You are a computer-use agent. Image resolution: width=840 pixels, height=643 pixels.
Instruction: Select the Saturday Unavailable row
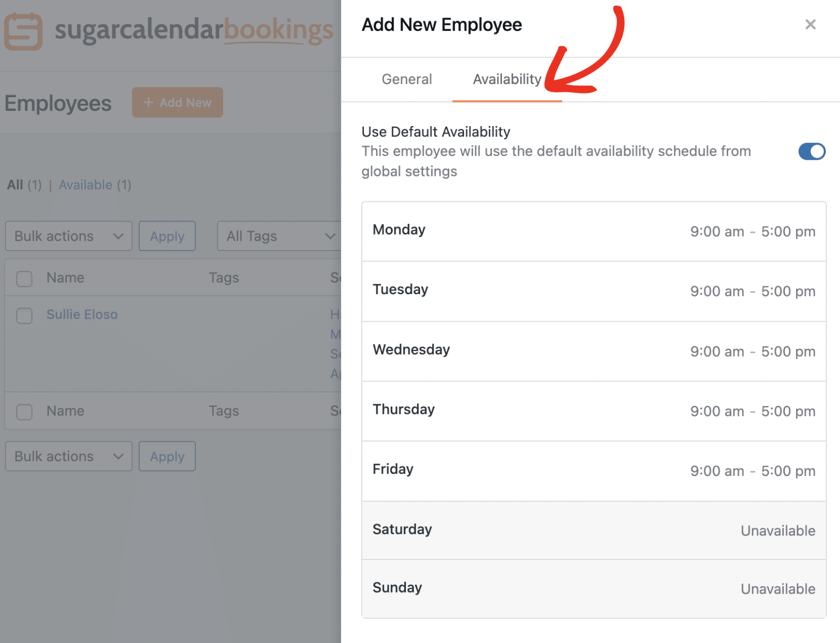click(x=593, y=531)
